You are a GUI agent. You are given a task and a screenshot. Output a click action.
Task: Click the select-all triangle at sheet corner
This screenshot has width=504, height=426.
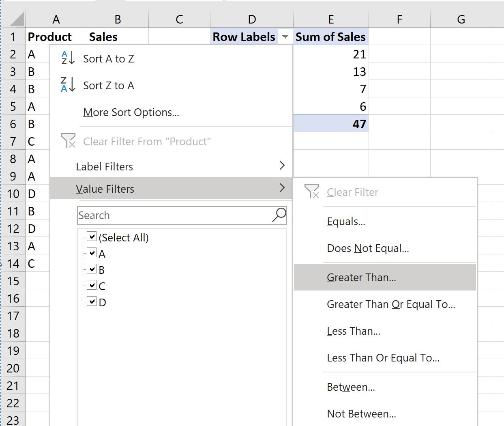point(16,19)
